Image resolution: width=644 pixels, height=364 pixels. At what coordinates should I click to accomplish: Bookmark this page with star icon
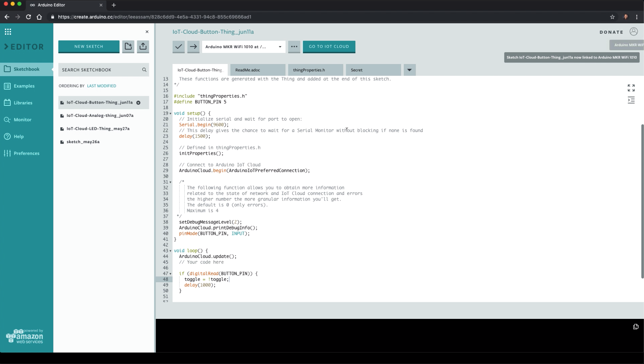[x=612, y=17]
